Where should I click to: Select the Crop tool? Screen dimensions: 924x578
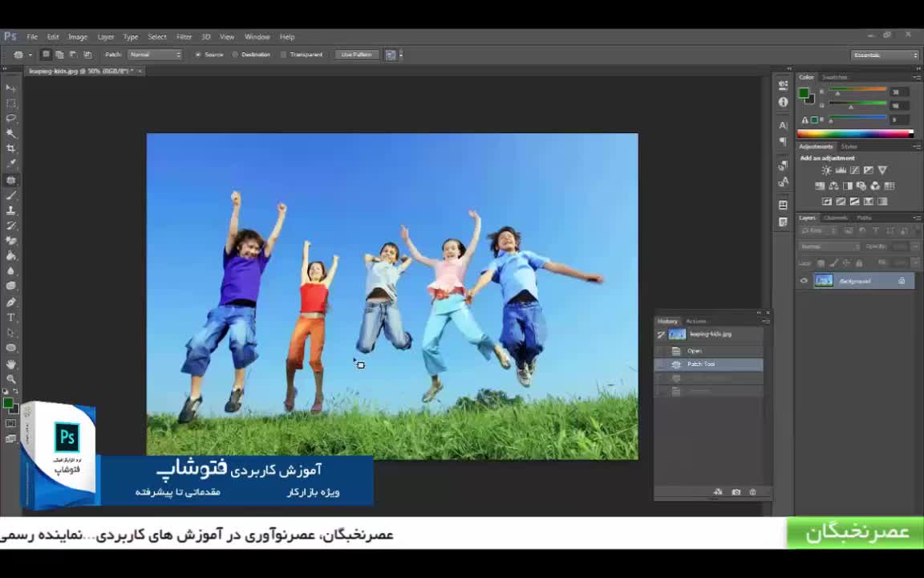(11, 149)
